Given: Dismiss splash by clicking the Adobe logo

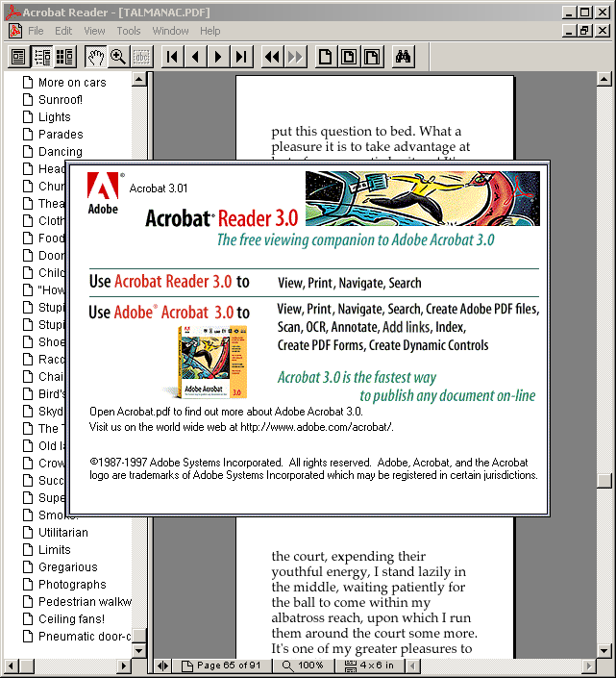Looking at the screenshot, I should 103,193.
